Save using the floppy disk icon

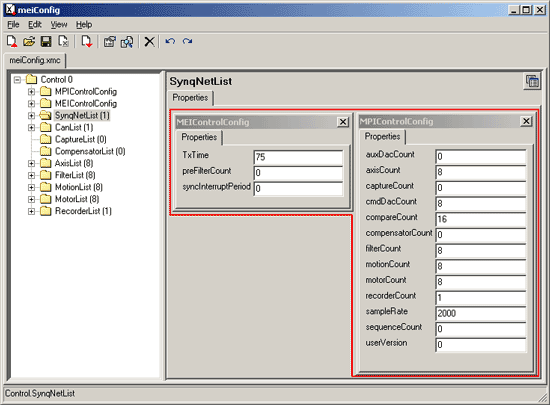[x=46, y=41]
